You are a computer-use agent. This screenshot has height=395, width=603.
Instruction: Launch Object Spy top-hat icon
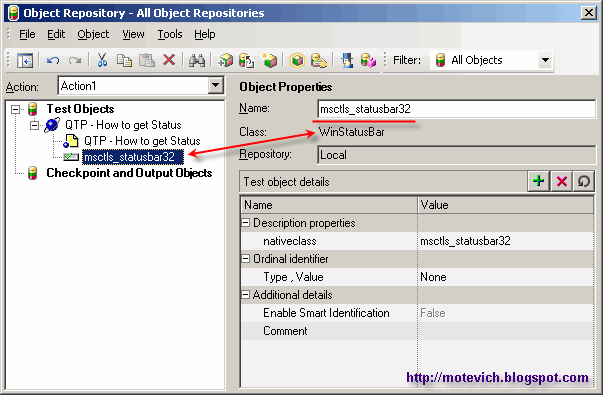pyautogui.click(x=347, y=60)
